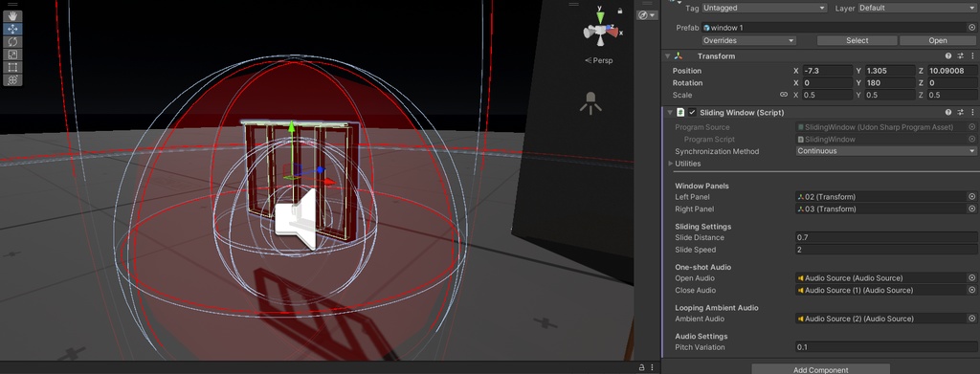Select the Scale tool
980x374 pixels.
click(x=12, y=55)
